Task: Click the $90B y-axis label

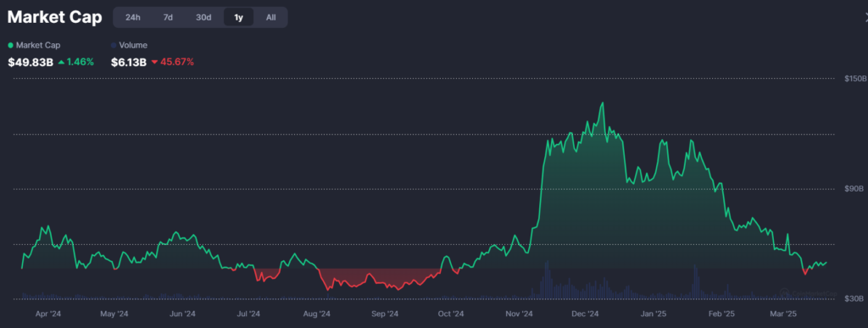Action: 854,189
